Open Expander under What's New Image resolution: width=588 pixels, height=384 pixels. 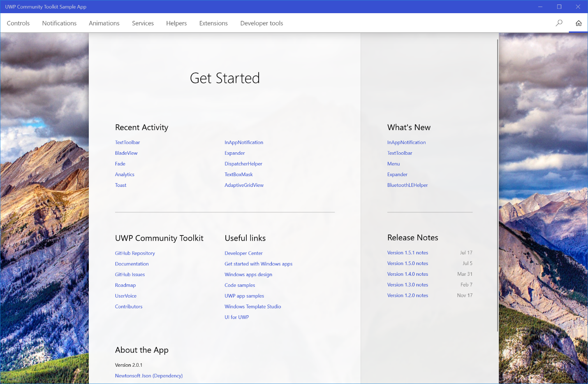(x=397, y=175)
